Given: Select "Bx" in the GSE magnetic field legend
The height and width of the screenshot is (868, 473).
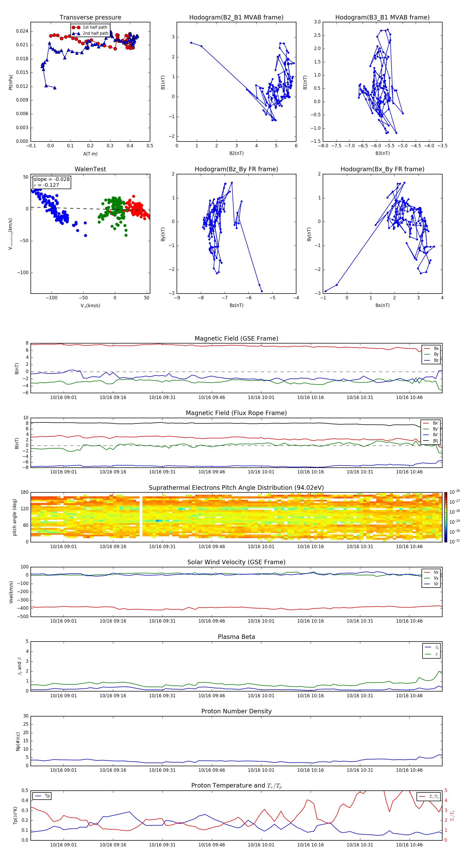Looking at the screenshot, I should [431, 349].
